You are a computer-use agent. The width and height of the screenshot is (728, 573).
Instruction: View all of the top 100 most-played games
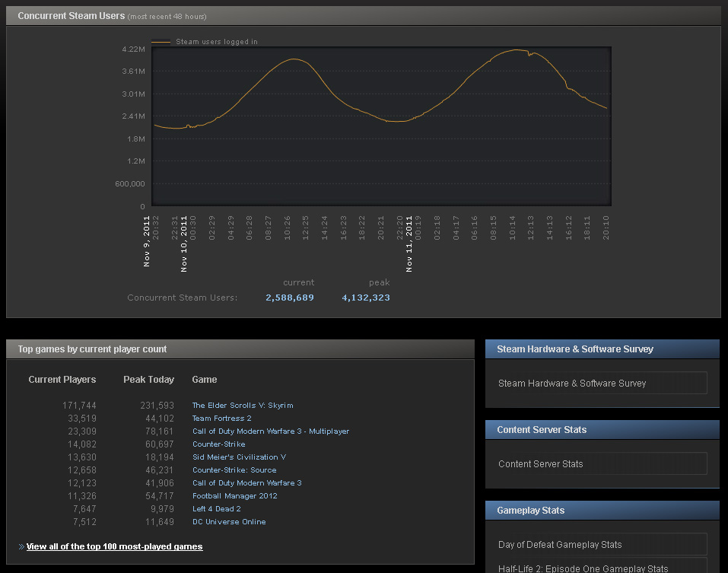pyautogui.click(x=114, y=546)
